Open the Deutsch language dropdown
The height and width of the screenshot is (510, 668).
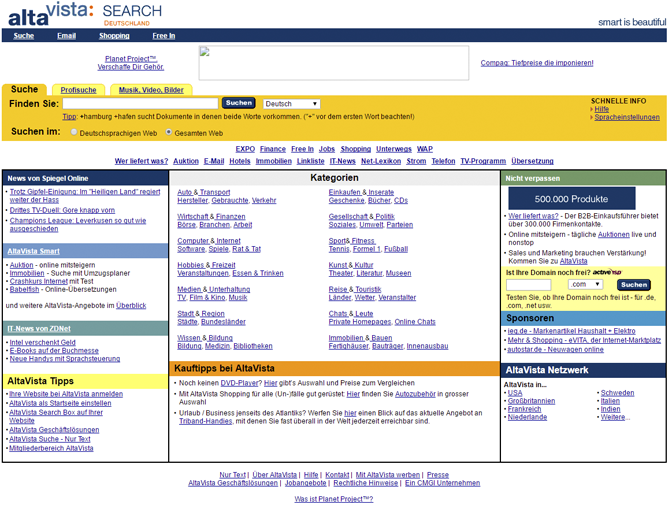[x=291, y=103]
